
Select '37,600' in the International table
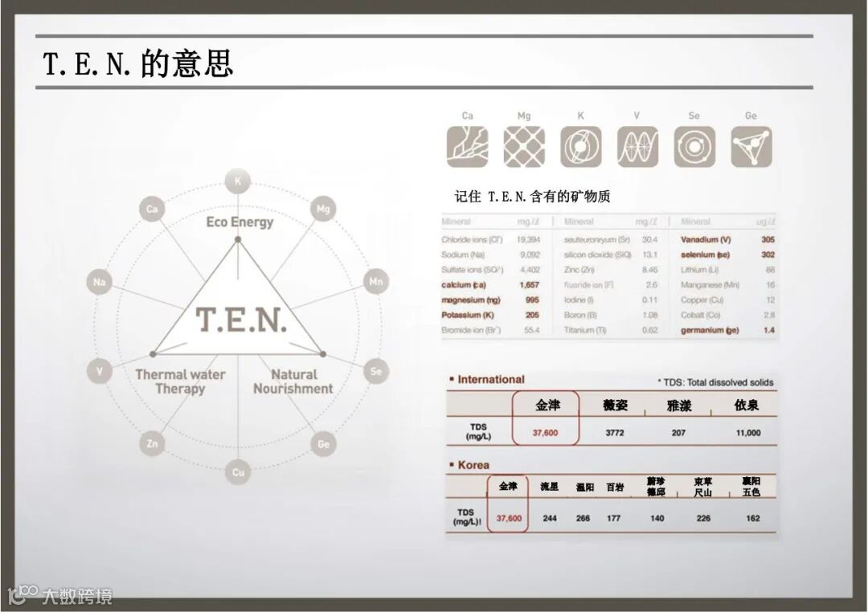pyautogui.click(x=545, y=433)
